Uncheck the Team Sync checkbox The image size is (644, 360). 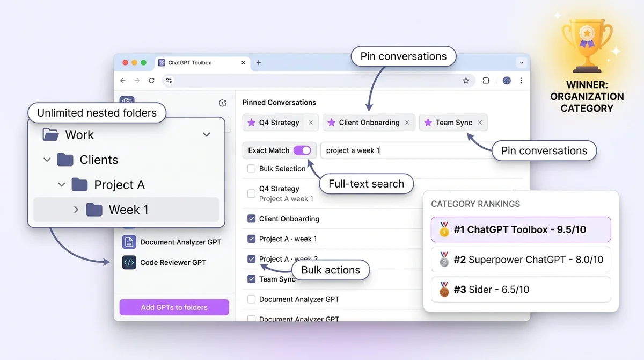(x=251, y=279)
